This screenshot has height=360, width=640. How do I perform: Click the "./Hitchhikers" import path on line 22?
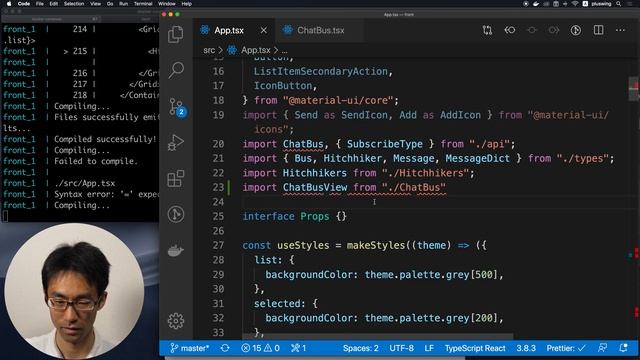(425, 173)
